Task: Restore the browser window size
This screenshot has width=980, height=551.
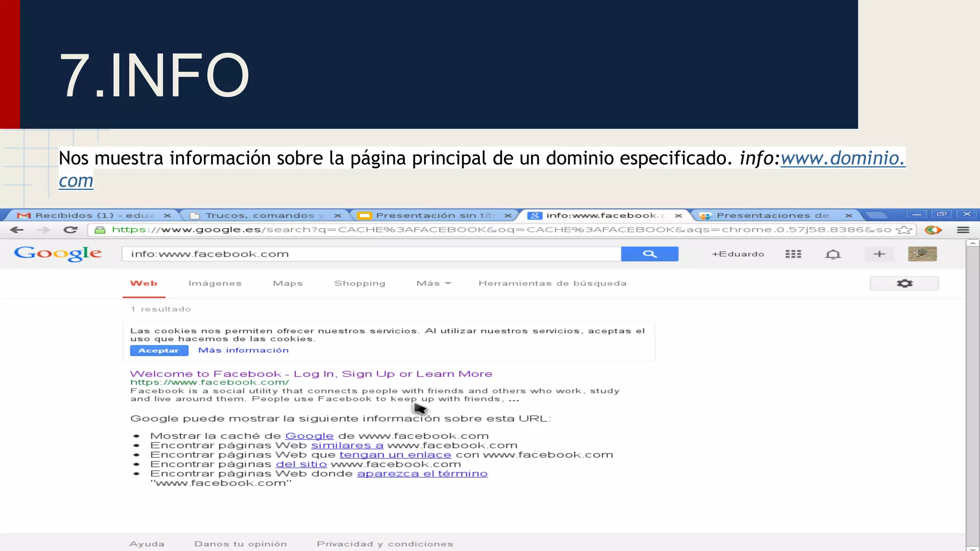Action: coord(941,214)
